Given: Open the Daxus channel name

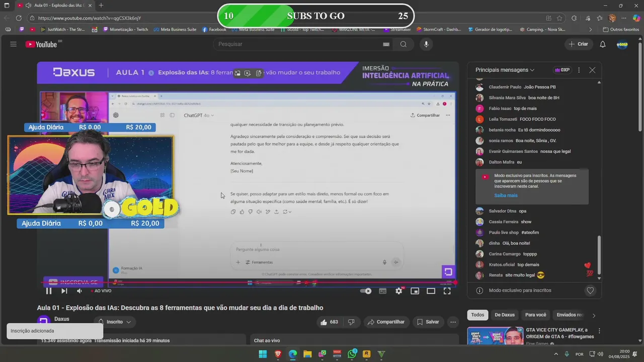Looking at the screenshot, I should tap(62, 319).
